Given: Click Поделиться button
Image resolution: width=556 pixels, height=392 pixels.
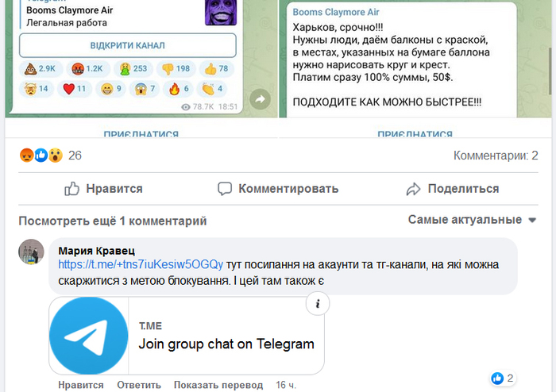Looking at the screenshot, I should (453, 189).
